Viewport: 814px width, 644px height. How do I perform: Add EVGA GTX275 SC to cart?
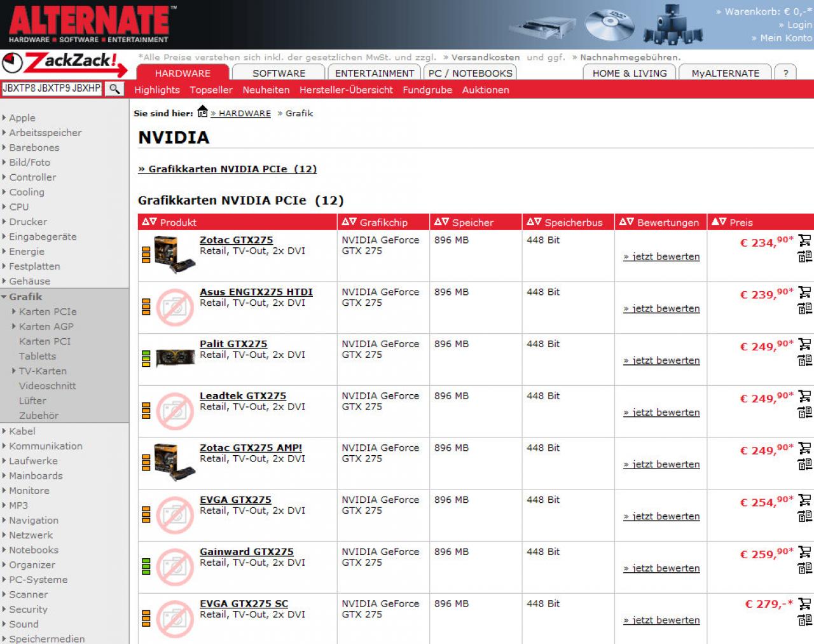[804, 604]
